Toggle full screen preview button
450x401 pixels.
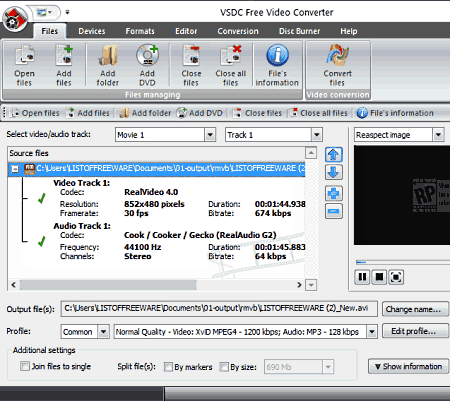tap(396, 277)
